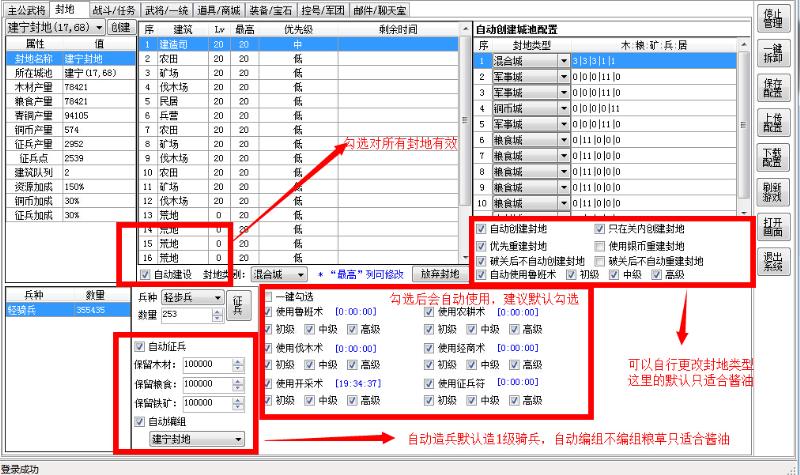This screenshot has width=800, height=475.
Task: Click the 打开画面 button
Action: [771, 226]
